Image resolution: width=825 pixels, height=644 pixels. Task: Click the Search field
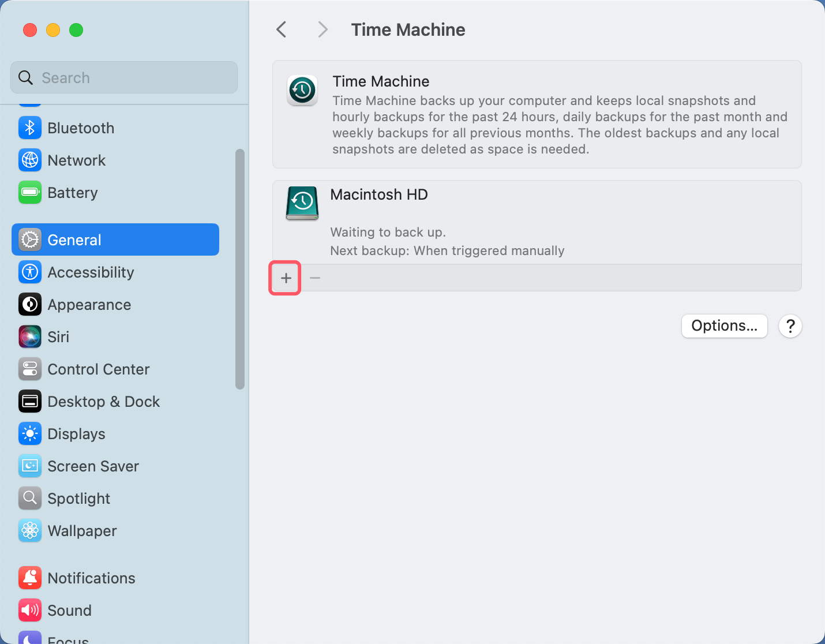[124, 78]
